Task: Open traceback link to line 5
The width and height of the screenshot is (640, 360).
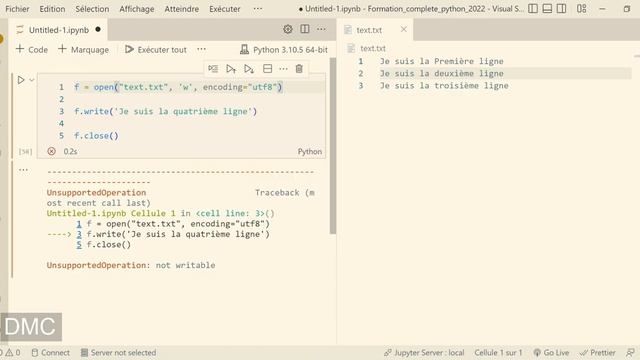Action: (79, 245)
